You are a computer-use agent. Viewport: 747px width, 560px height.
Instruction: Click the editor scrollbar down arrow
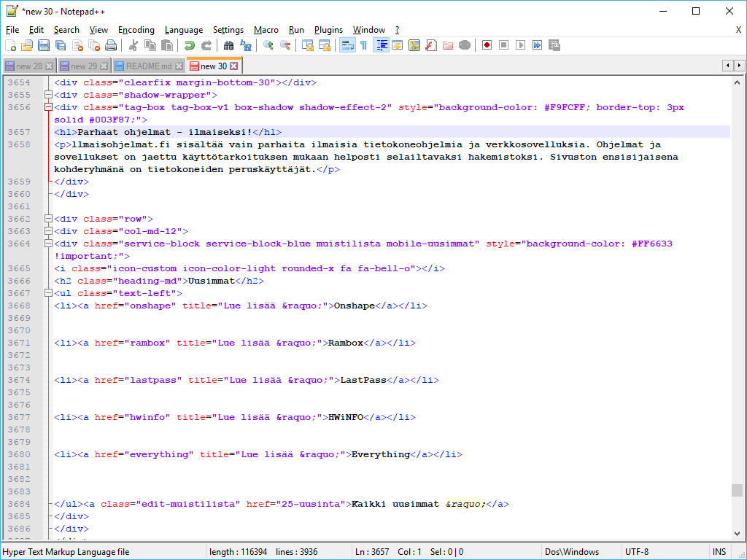(x=737, y=534)
